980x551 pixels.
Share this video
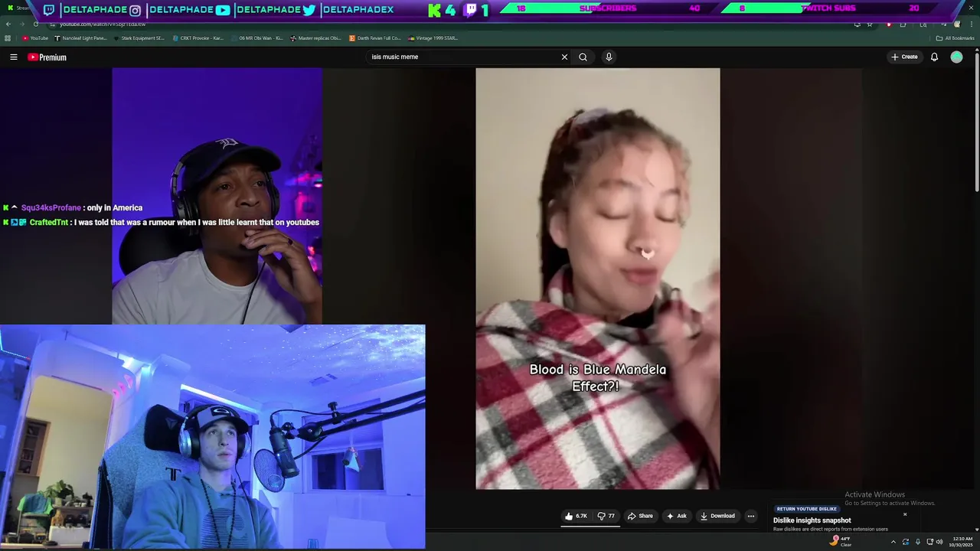click(640, 516)
